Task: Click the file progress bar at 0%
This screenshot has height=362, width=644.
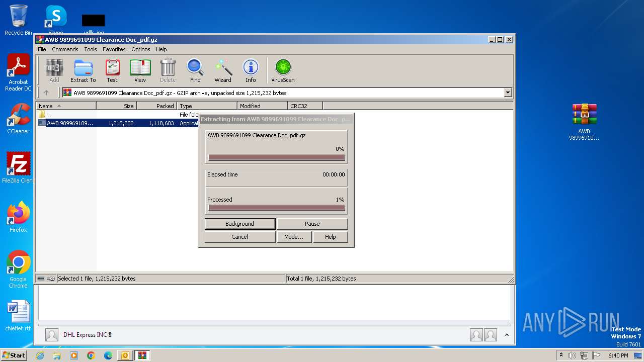Action: [x=277, y=157]
